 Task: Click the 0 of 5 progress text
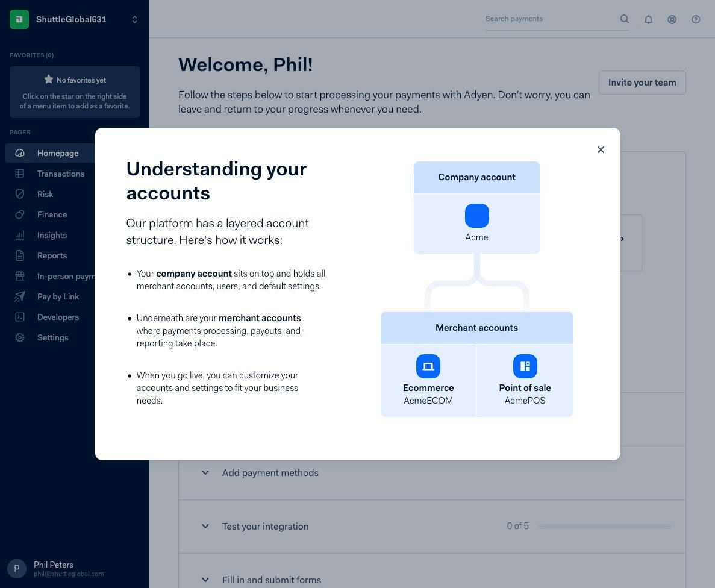[x=517, y=526]
